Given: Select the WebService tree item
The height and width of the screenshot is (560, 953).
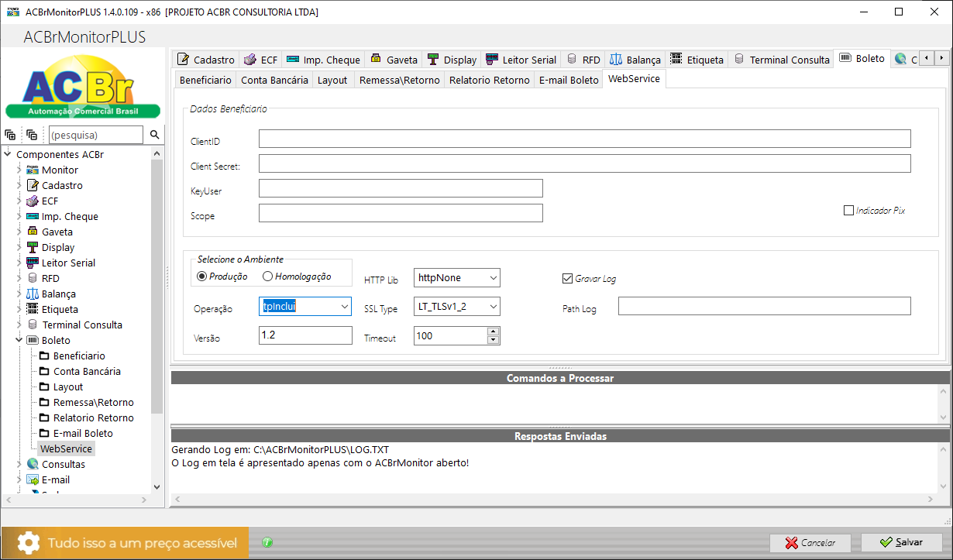Looking at the screenshot, I should (x=67, y=448).
